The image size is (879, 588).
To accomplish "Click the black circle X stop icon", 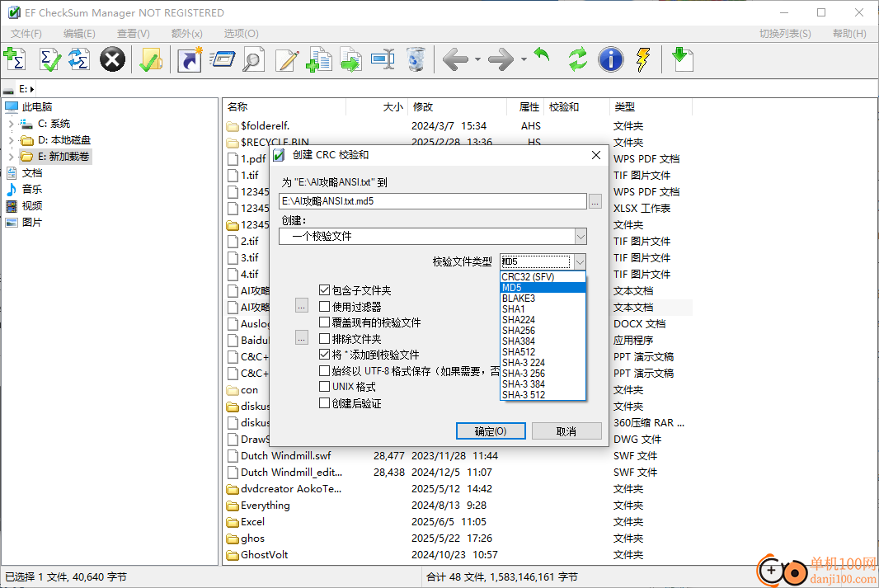I will click(x=113, y=59).
